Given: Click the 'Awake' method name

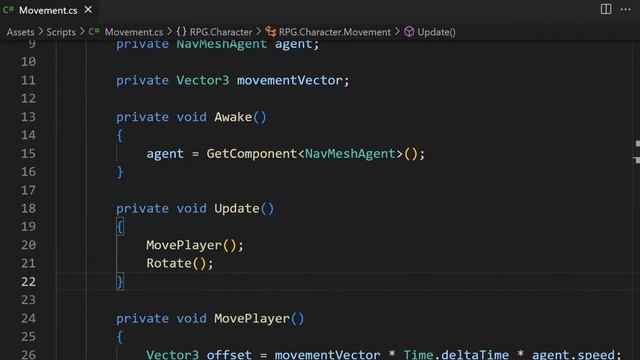Looking at the screenshot, I should 233,117.
